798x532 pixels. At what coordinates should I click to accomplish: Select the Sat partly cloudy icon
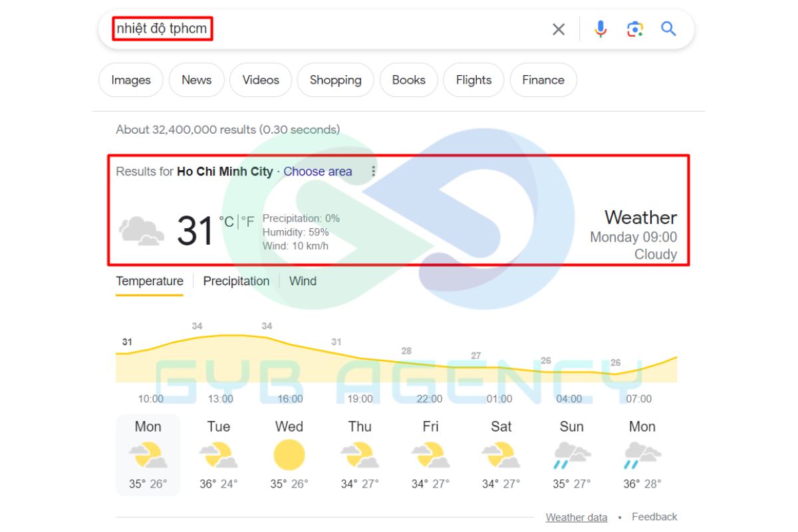pos(501,456)
